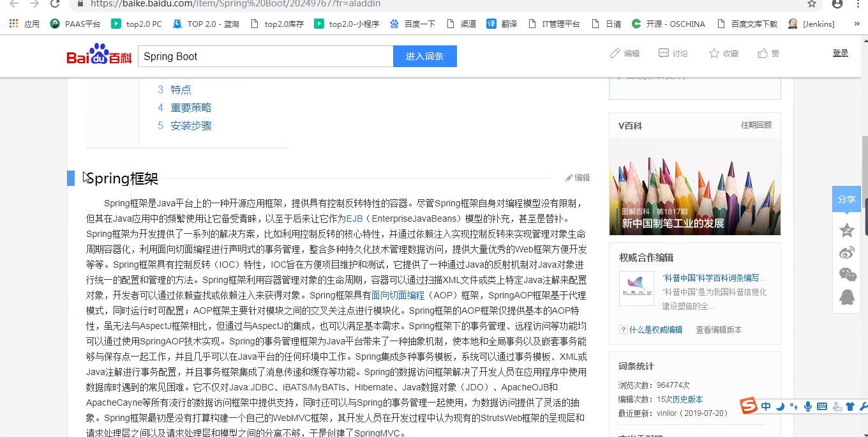Toggle Sogou punctuation mode icon
868x437 pixels.
[793, 406]
